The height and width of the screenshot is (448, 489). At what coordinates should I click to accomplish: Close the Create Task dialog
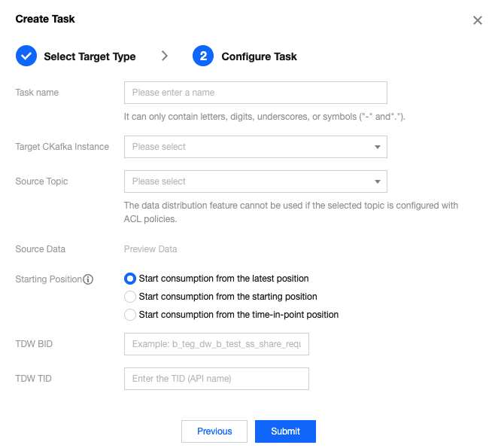tap(478, 20)
